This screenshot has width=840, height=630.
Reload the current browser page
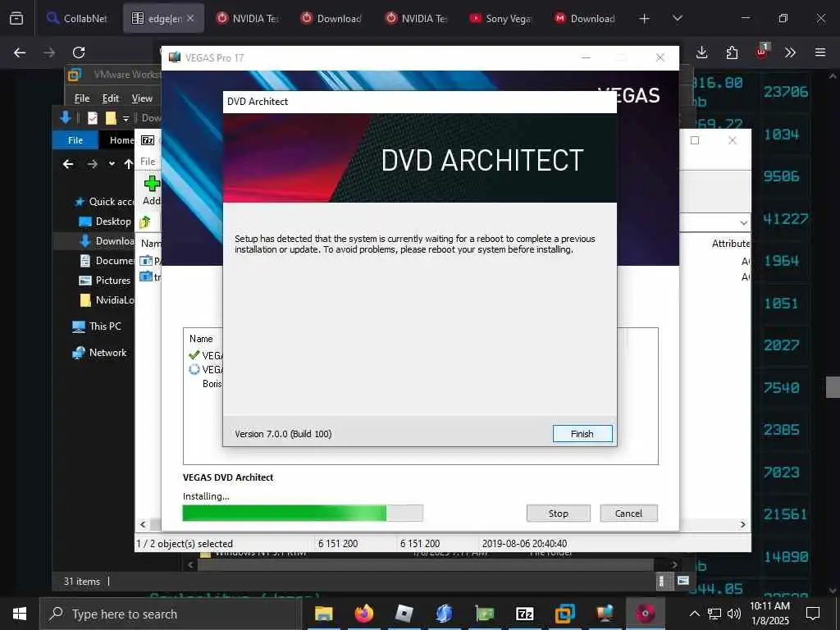(79, 52)
